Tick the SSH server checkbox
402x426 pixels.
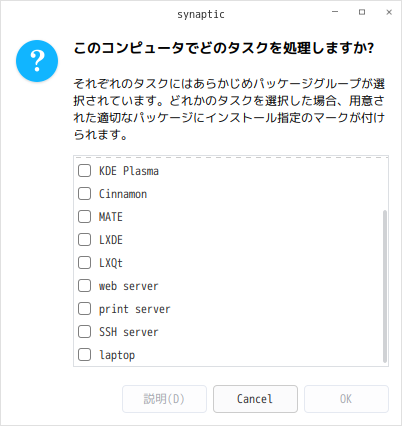click(x=84, y=332)
